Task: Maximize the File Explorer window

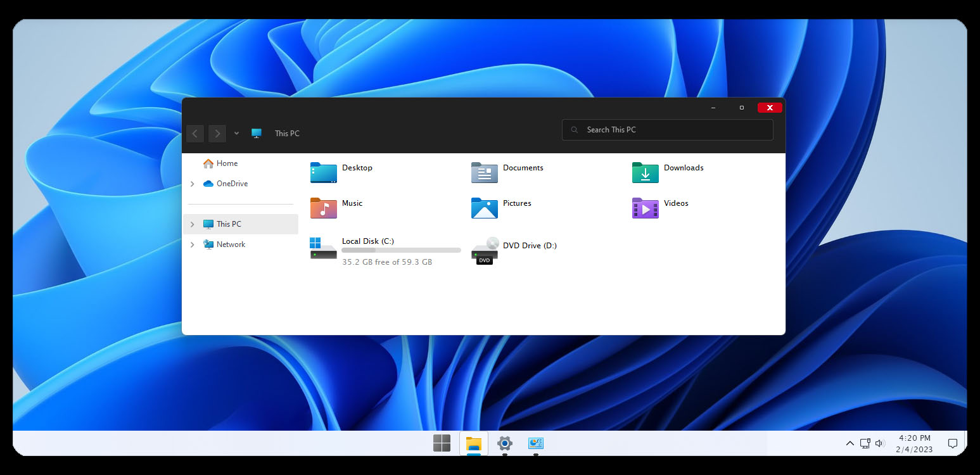Action: point(742,108)
